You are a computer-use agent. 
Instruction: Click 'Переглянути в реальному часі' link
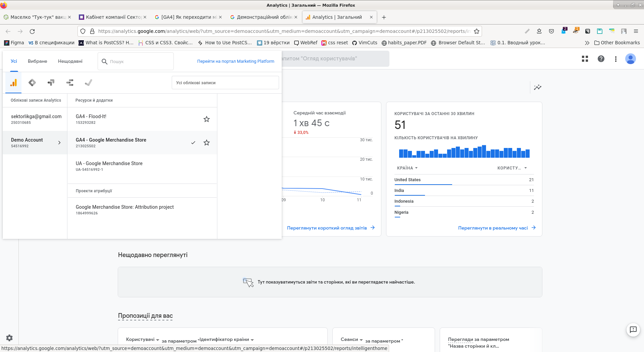(x=493, y=228)
